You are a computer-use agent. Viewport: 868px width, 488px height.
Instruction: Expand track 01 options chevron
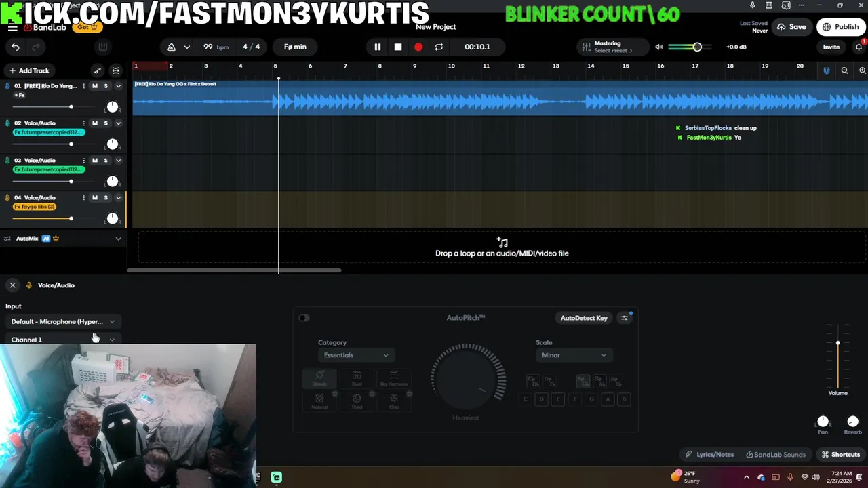(118, 86)
